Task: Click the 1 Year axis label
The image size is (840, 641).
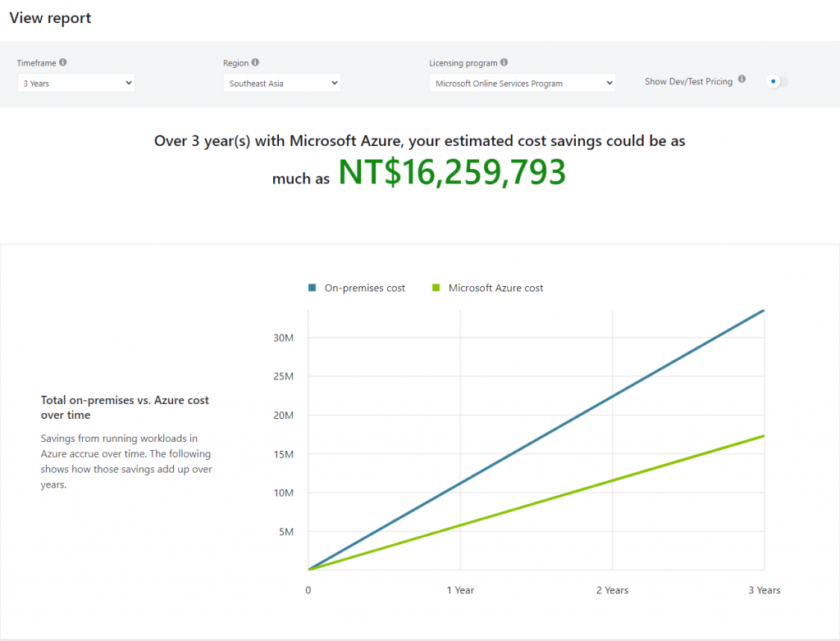Action: pyautogui.click(x=460, y=590)
